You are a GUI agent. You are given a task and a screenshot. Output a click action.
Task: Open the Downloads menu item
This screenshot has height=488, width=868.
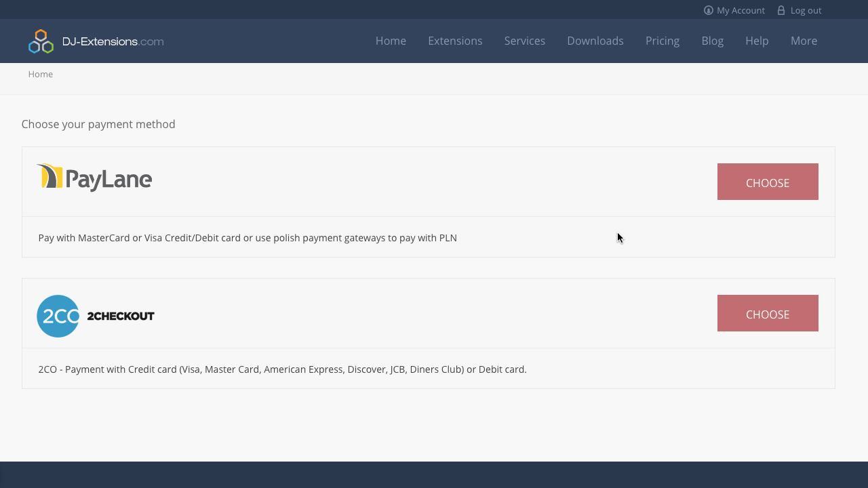(x=595, y=41)
